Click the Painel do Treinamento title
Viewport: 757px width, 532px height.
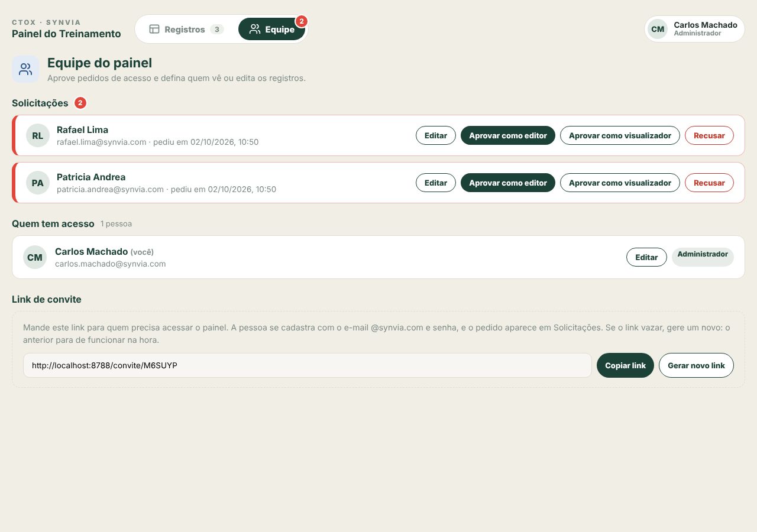(66, 34)
